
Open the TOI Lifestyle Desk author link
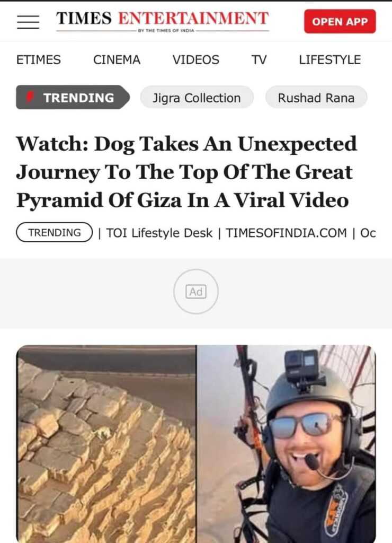tap(159, 233)
